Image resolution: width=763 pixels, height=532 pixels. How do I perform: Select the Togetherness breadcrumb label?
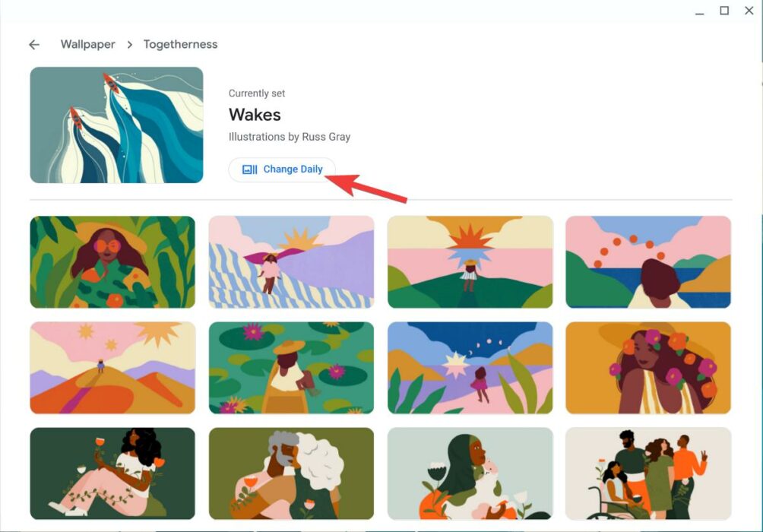(180, 45)
